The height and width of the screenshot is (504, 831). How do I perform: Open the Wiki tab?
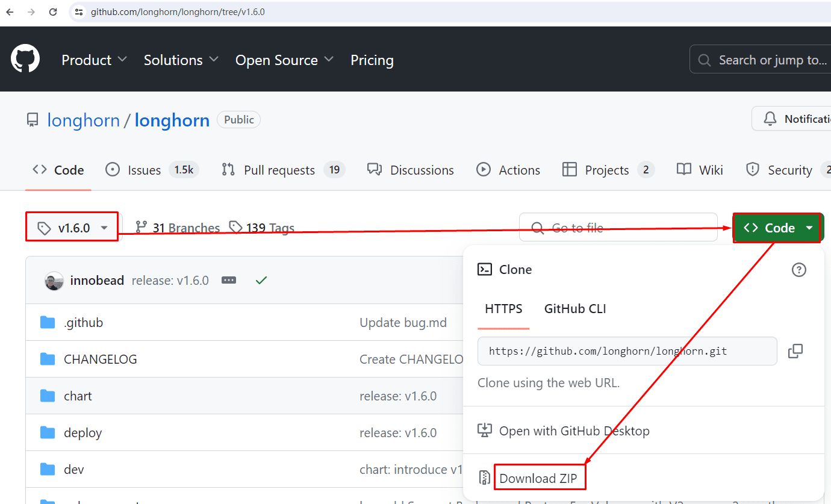700,170
